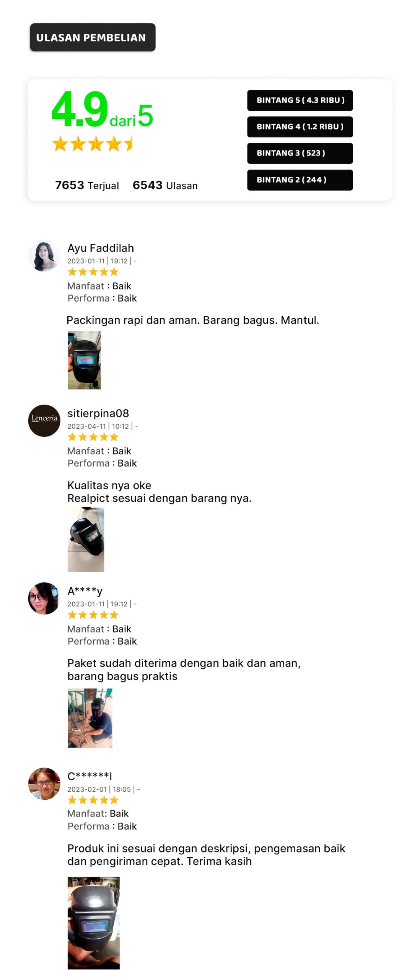View A****y's profile picture
The image size is (420, 980).
44,598
